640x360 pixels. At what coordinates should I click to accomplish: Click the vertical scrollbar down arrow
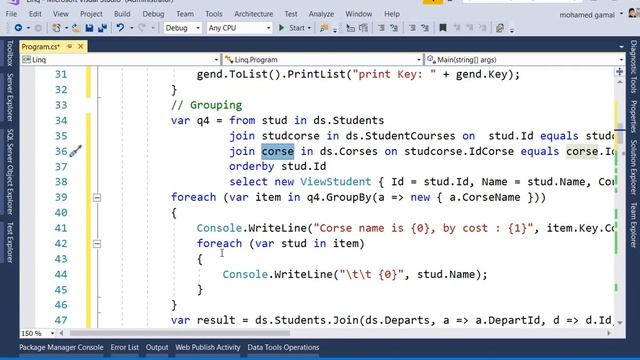click(620, 323)
